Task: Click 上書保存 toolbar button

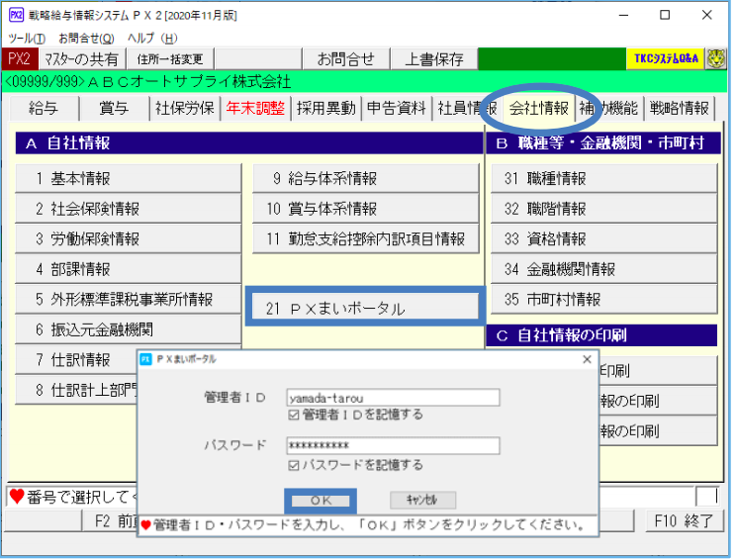Action: pos(434,59)
